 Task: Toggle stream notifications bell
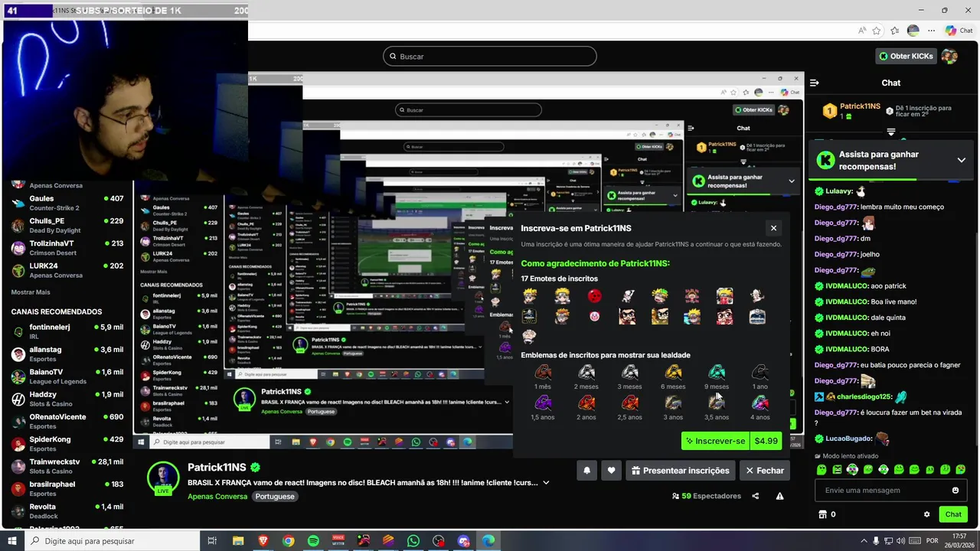point(586,471)
